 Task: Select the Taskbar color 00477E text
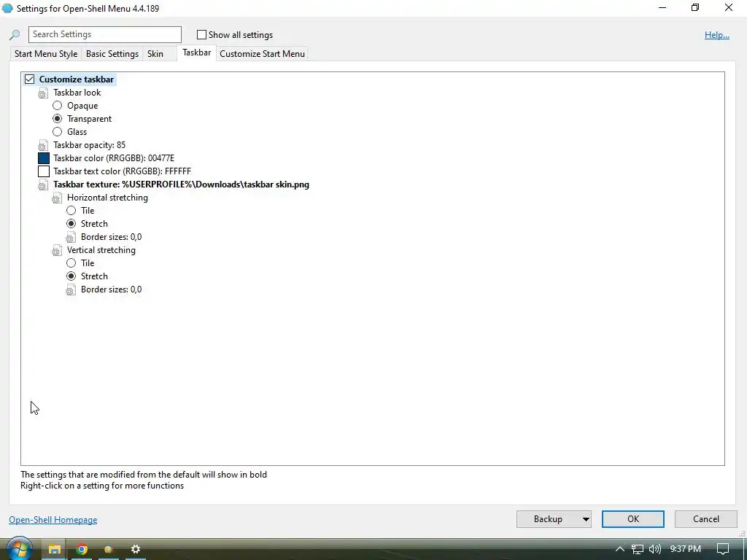pos(114,158)
